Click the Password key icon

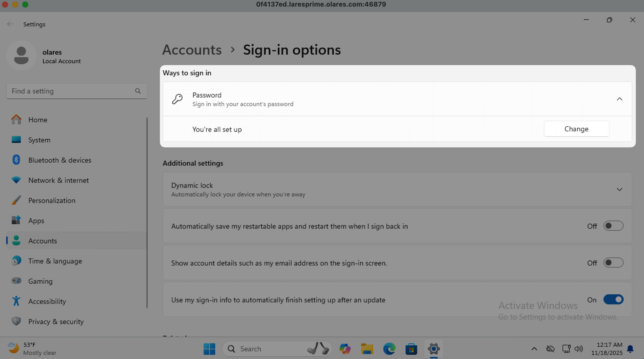coord(177,99)
